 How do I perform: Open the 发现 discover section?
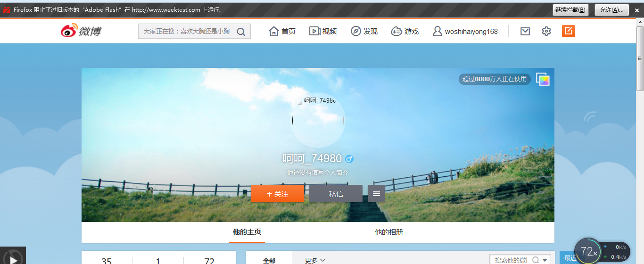[x=364, y=31]
